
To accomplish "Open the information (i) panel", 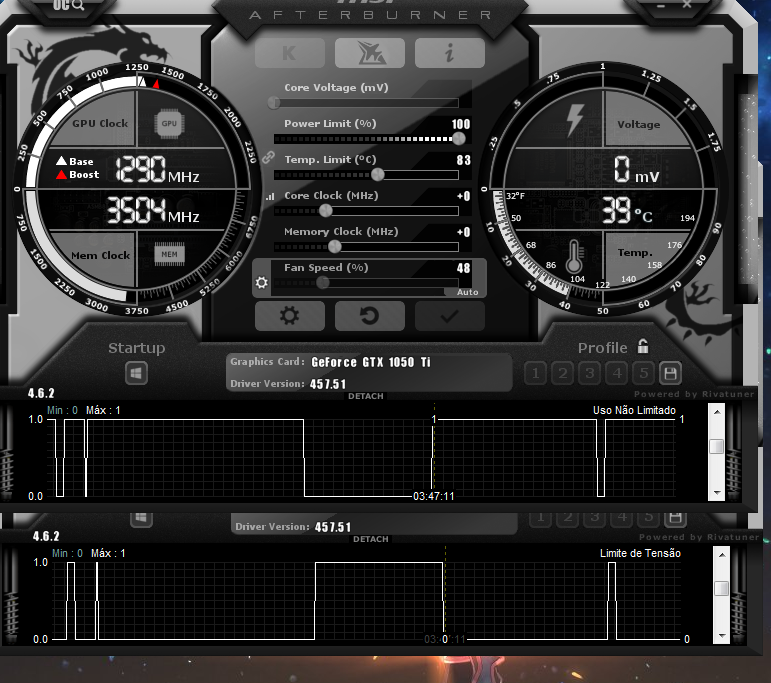I will [449, 53].
